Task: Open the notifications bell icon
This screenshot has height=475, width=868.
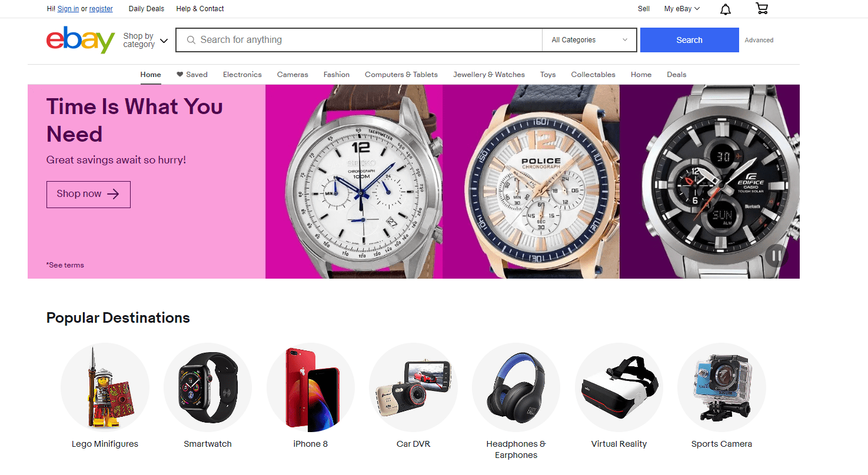Action: [726, 9]
